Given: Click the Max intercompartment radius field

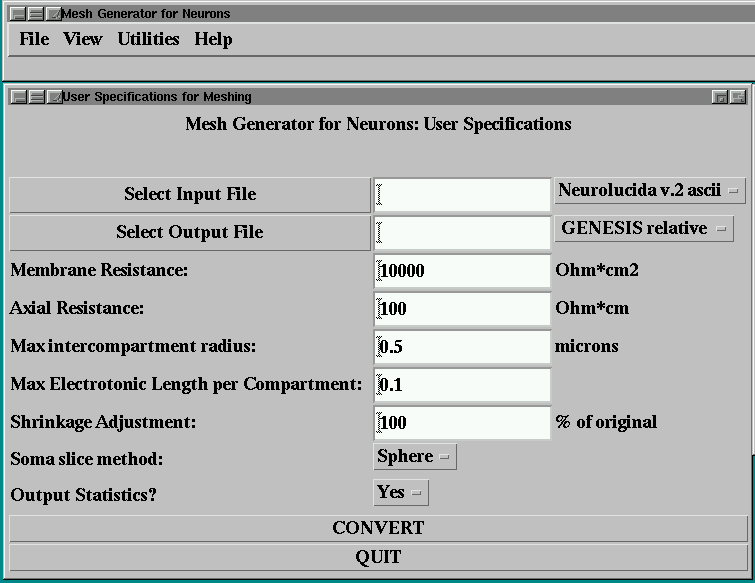Looking at the screenshot, I should pos(462,346).
